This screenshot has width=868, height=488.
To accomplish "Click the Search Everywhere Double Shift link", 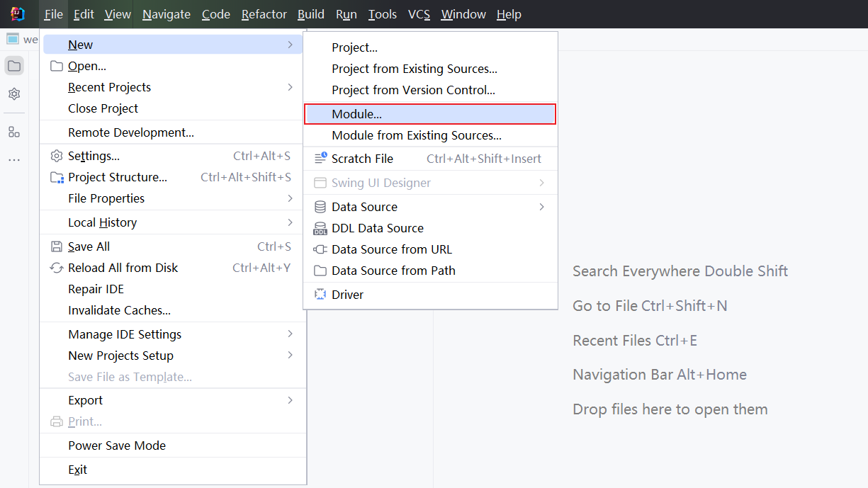I will (680, 271).
